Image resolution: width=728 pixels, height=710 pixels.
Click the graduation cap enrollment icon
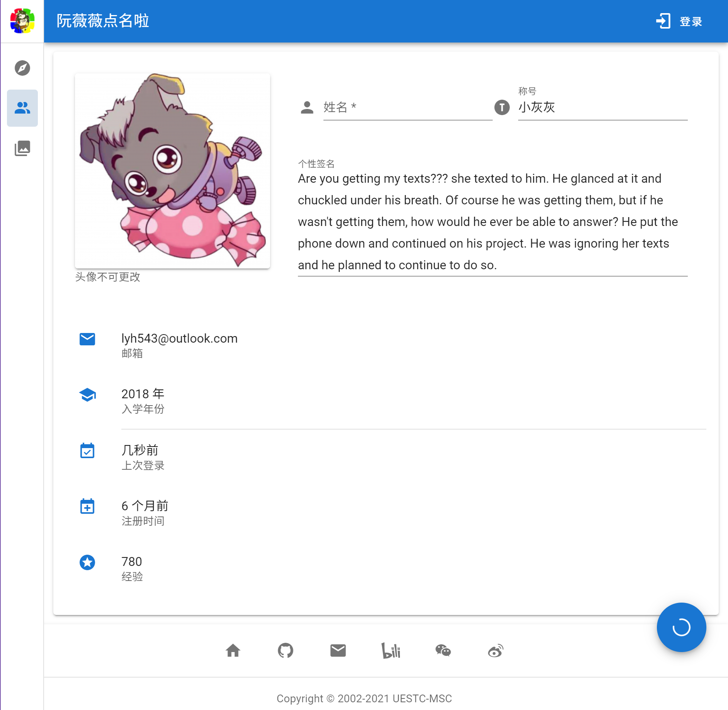point(87,395)
